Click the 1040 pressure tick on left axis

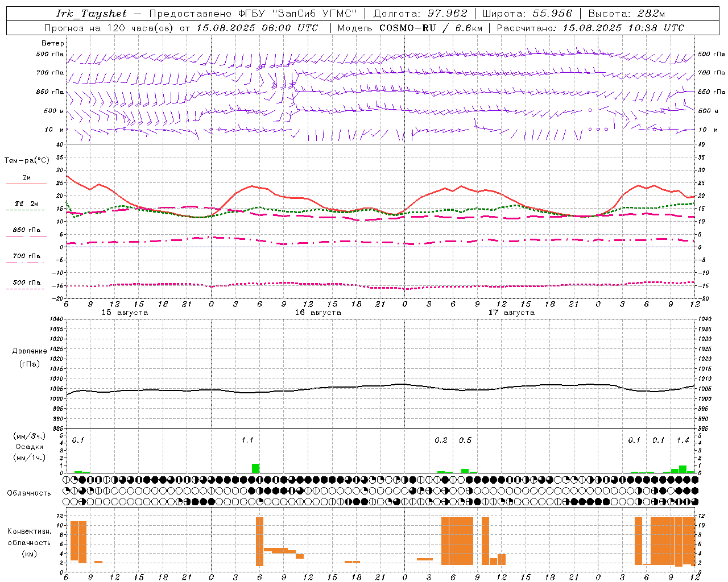[57, 319]
